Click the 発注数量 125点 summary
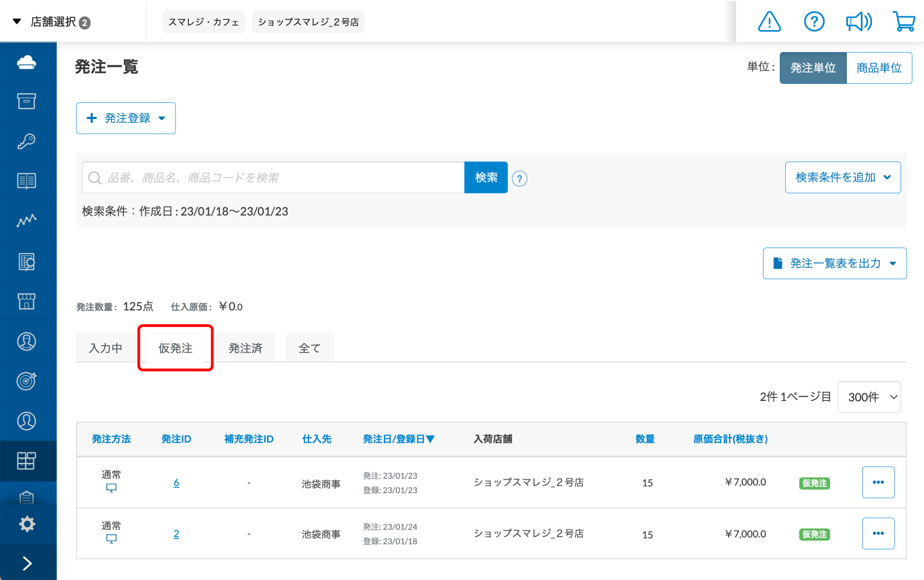 coord(115,307)
